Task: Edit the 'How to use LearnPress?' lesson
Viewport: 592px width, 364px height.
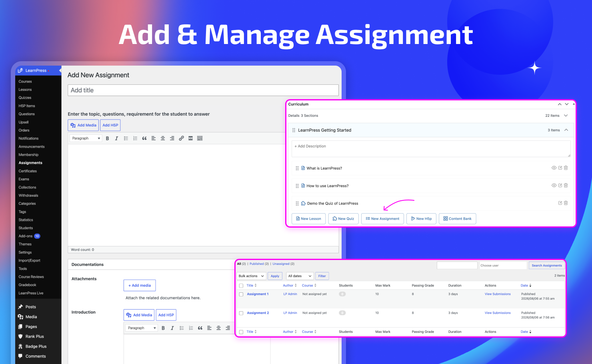Action: click(560, 186)
